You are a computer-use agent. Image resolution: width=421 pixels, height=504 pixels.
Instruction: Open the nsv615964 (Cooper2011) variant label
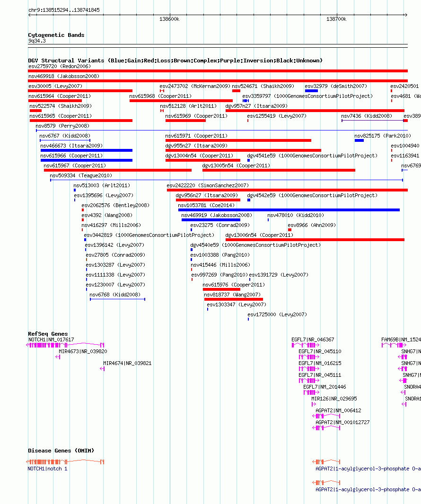(x=60, y=96)
